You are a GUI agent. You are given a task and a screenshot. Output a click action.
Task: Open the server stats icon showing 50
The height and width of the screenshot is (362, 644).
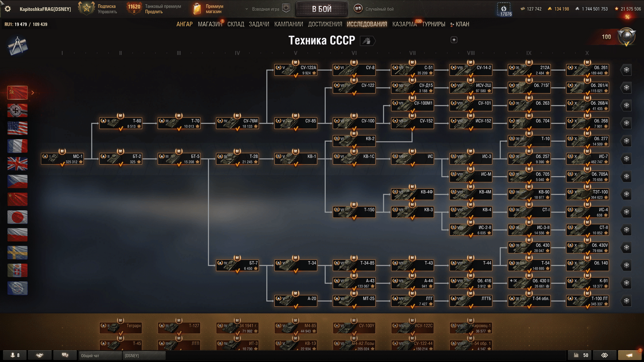tap(579, 355)
